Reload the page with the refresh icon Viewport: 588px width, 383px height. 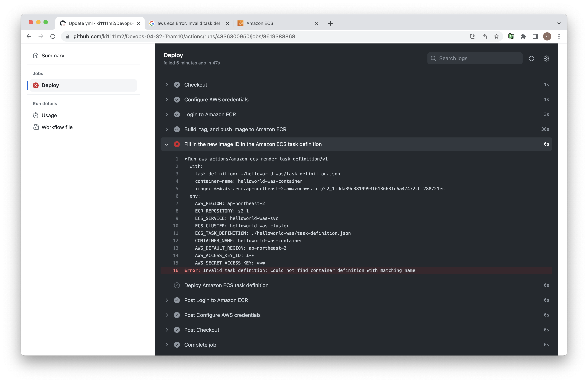tap(53, 37)
